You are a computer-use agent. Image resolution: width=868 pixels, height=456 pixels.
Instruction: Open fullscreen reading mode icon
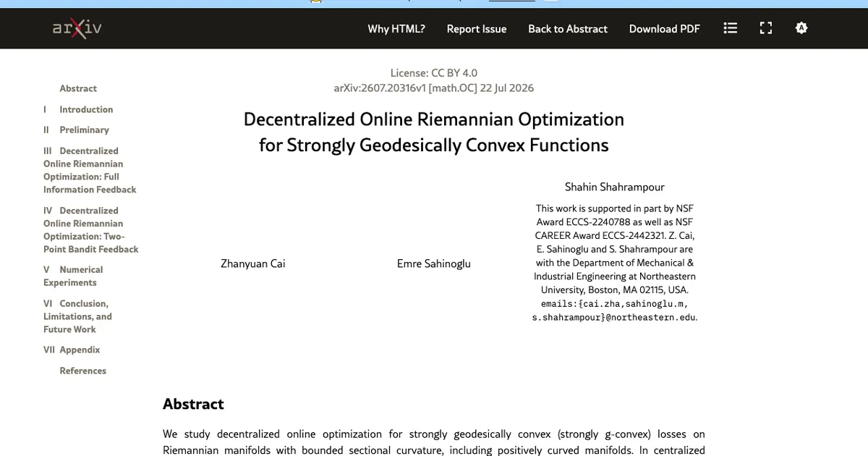tap(766, 28)
